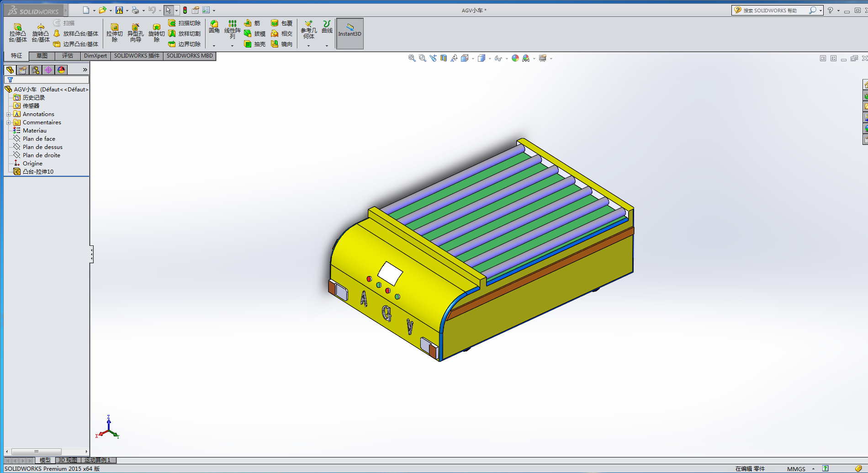This screenshot has height=473, width=868.
Task: Choose the 抽壳 shell tool
Action: point(254,44)
